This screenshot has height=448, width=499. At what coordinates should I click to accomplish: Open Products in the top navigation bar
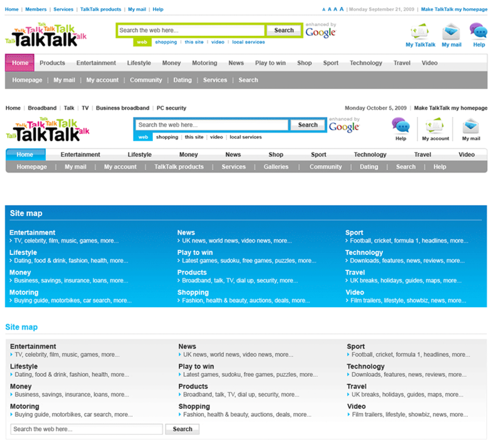(52, 63)
